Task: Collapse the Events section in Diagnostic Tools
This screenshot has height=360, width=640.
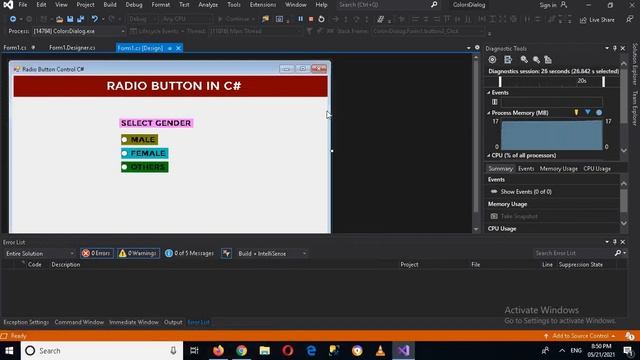Action: tap(489, 93)
